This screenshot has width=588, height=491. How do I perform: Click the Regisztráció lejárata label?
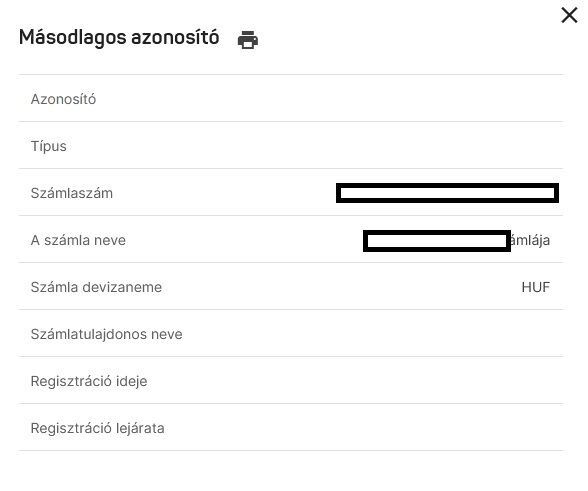(x=98, y=428)
